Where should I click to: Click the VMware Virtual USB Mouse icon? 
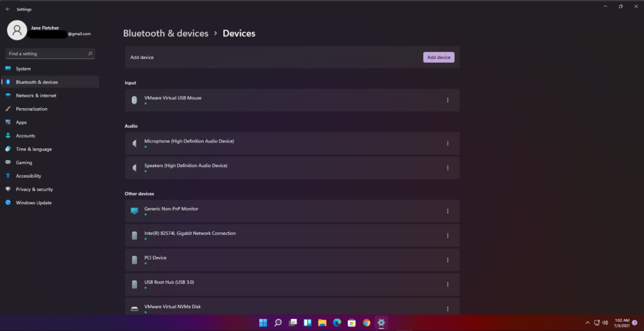pyautogui.click(x=135, y=100)
